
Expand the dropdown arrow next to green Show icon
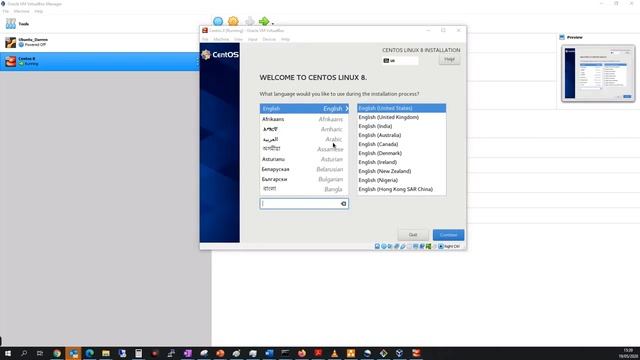tap(273, 23)
